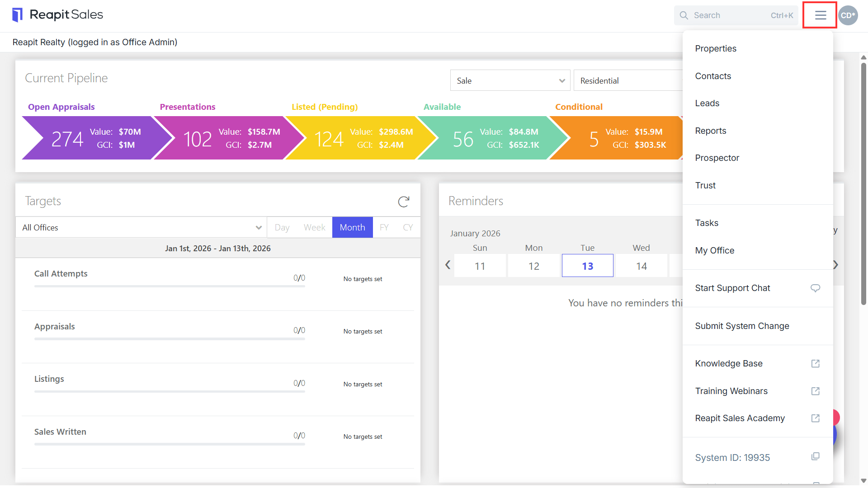Click the Reapit Sales logo
868x488 pixels.
click(x=58, y=15)
